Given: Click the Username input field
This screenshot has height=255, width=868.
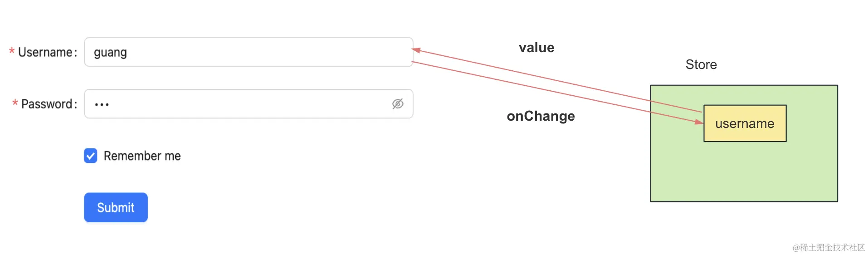Looking at the screenshot, I should click(249, 52).
